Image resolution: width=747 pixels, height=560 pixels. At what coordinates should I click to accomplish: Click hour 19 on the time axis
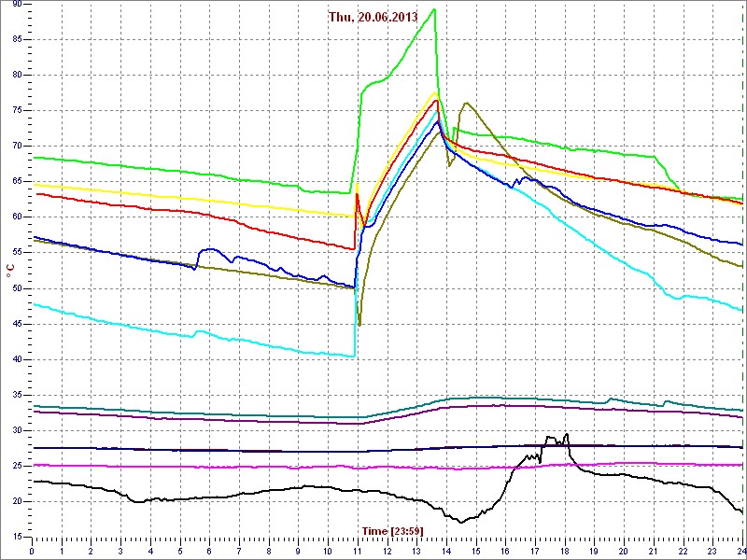pyautogui.click(x=594, y=551)
